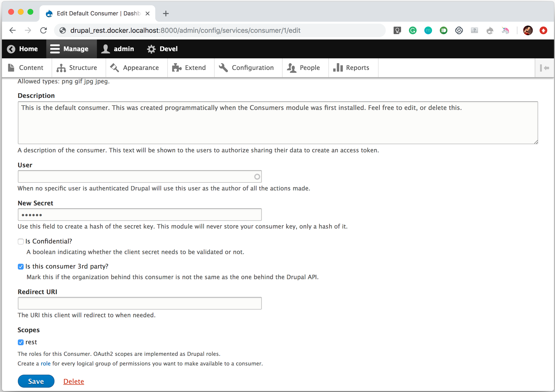The image size is (555, 392).
Task: Click the autocomplete circle in User field
Action: click(257, 177)
